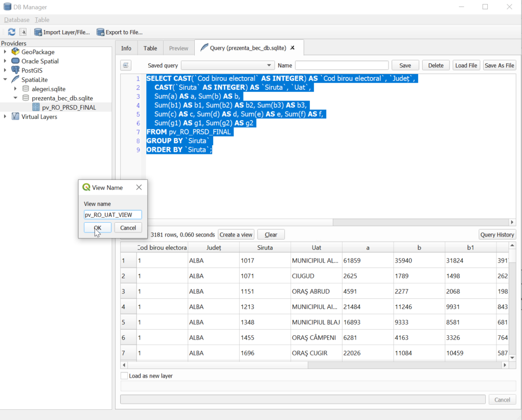Click the query Name input field

(342, 65)
